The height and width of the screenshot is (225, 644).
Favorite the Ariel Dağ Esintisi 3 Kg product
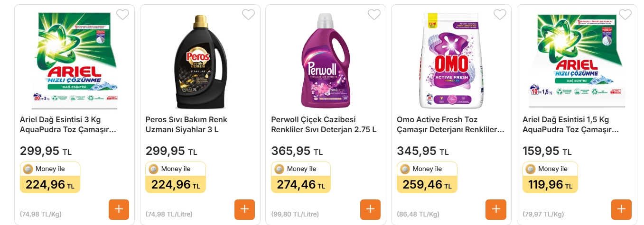(122, 15)
